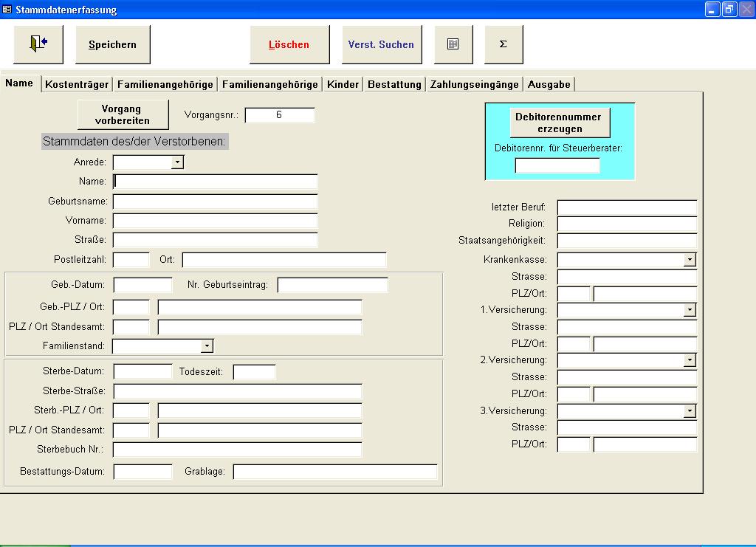Select the Kinder tab
This screenshot has width=756, height=547.
click(343, 84)
